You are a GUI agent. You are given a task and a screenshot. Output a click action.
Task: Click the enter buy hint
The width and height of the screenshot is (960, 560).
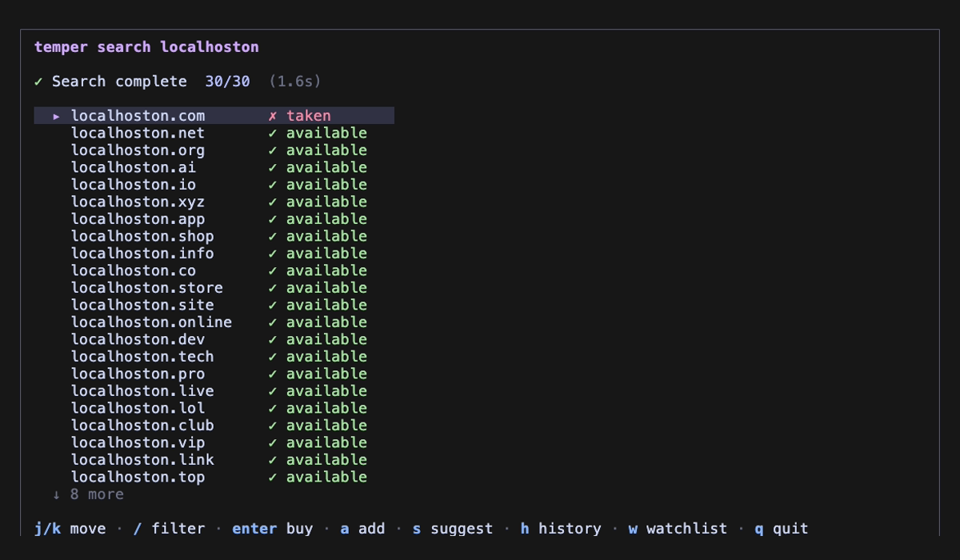point(272,529)
